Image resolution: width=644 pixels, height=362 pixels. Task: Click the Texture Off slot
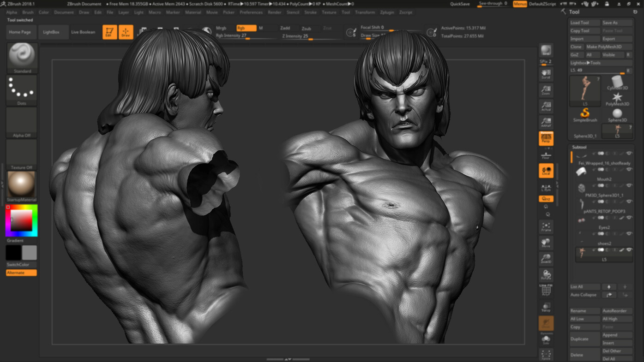(22, 155)
